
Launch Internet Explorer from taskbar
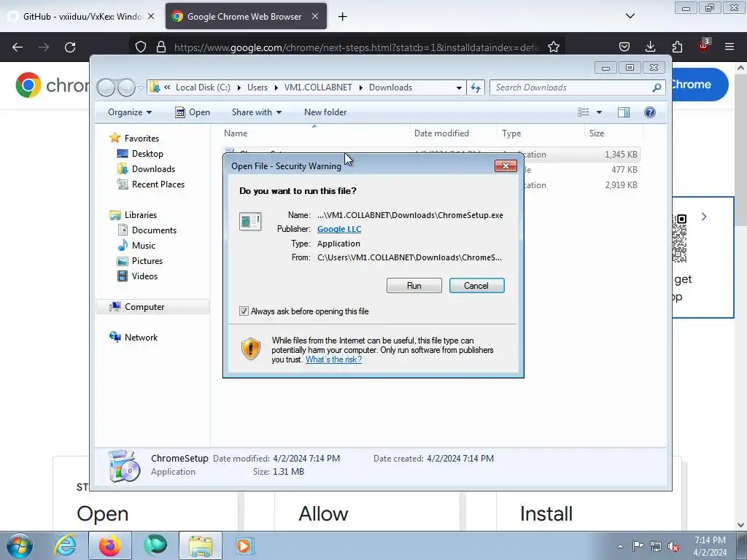pos(65,545)
